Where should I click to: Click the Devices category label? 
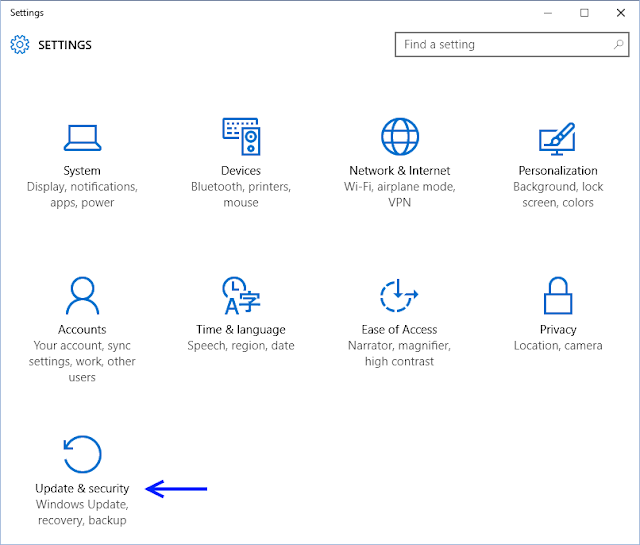[x=241, y=171]
